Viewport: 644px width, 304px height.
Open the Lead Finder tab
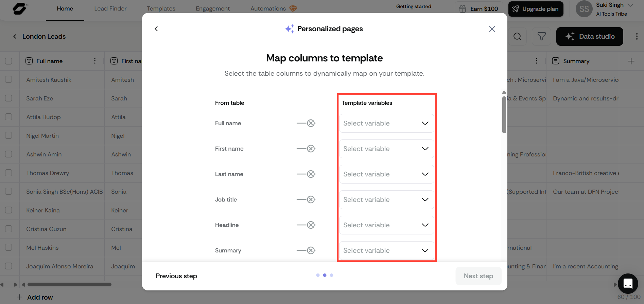point(110,8)
